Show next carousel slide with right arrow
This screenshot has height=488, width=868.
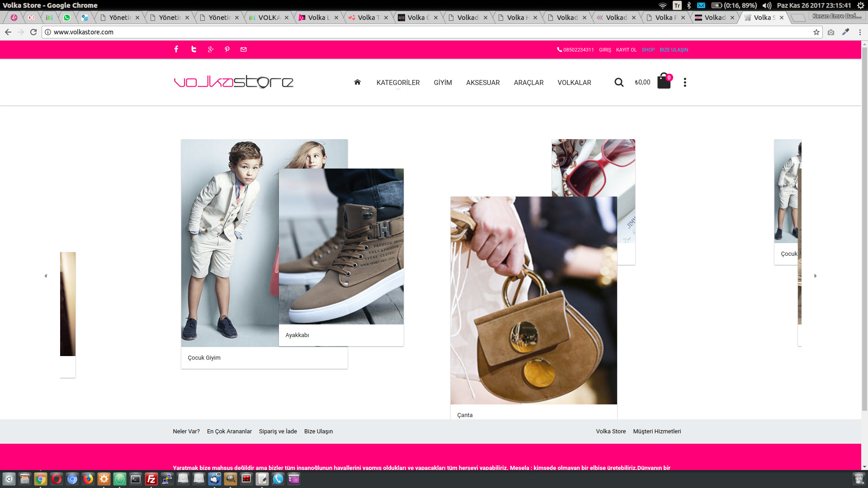point(815,276)
